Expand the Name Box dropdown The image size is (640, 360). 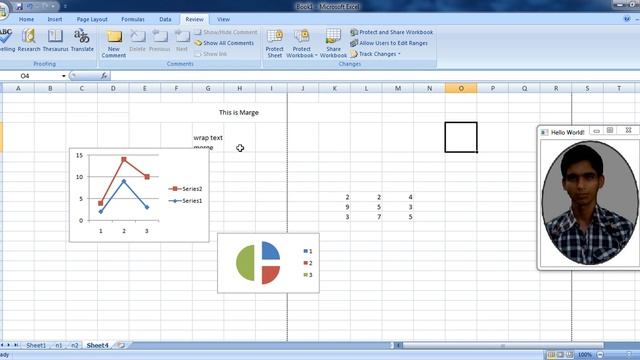click(64, 76)
